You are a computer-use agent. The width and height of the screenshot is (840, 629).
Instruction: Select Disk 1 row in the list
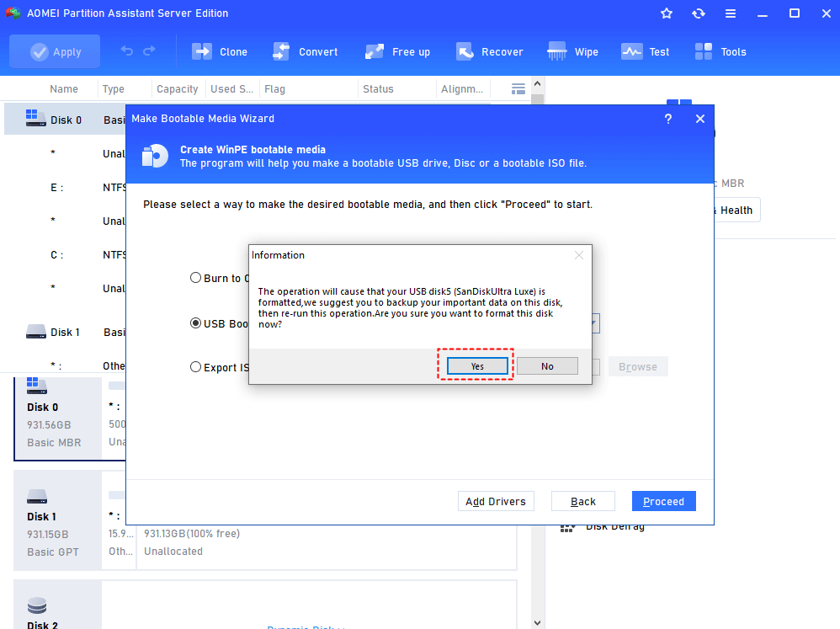point(65,332)
